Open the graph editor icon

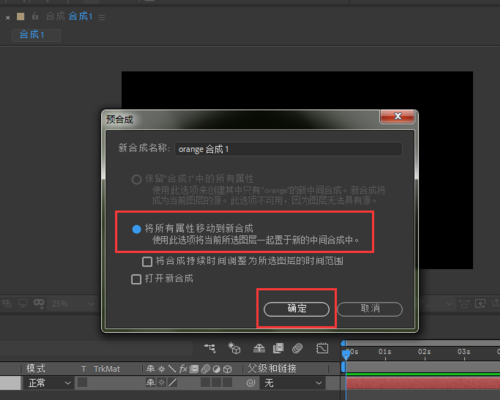[322, 348]
